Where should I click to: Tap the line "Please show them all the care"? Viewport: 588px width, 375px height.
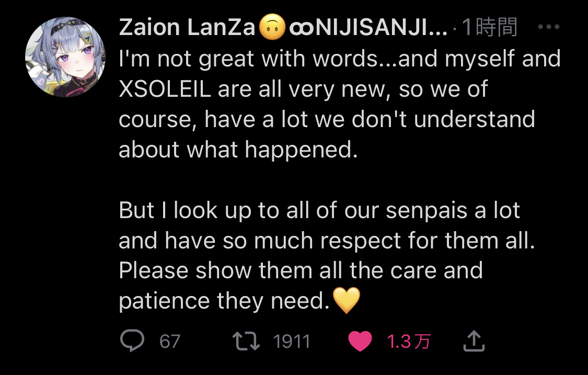[301, 270]
